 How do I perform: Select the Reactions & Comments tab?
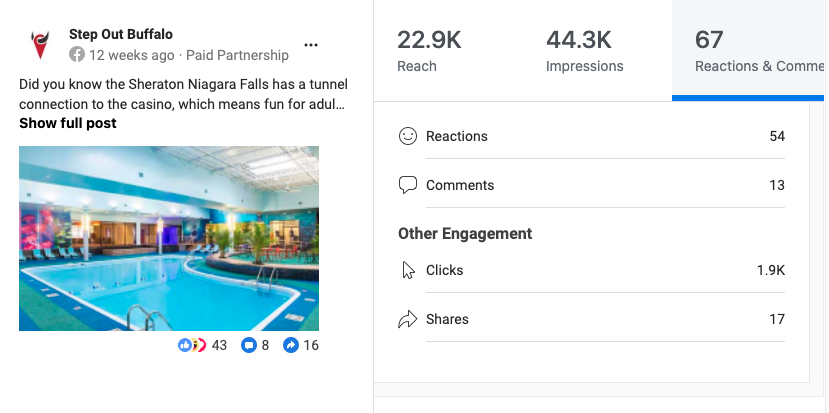750,51
